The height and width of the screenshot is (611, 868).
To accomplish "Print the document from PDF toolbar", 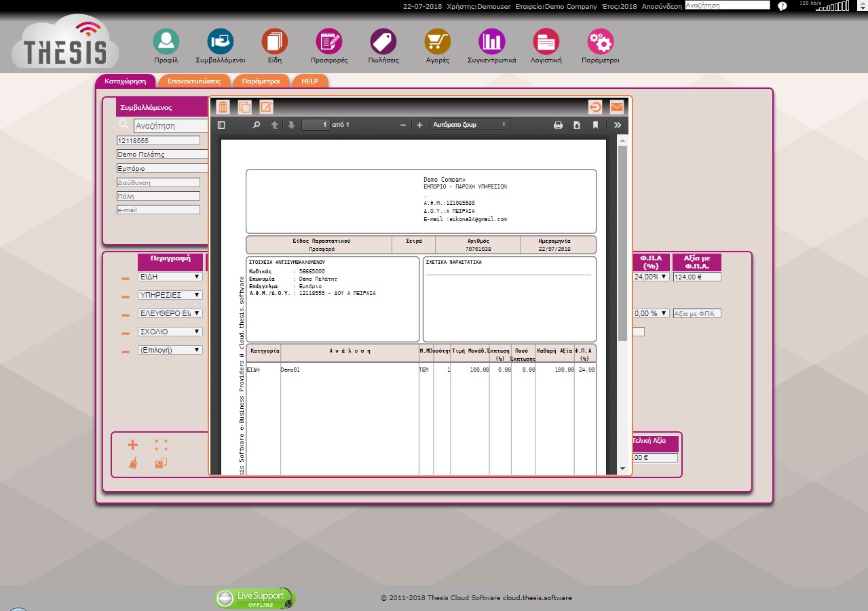I will point(558,125).
